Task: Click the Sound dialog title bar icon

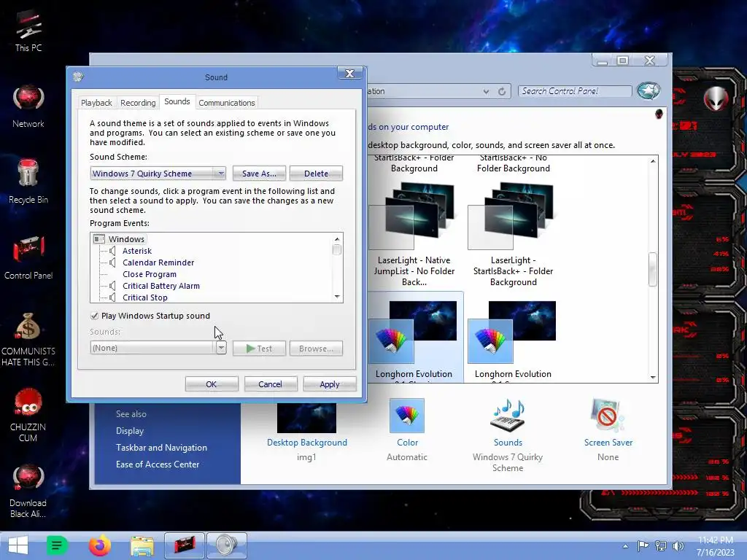Action: tap(78, 77)
